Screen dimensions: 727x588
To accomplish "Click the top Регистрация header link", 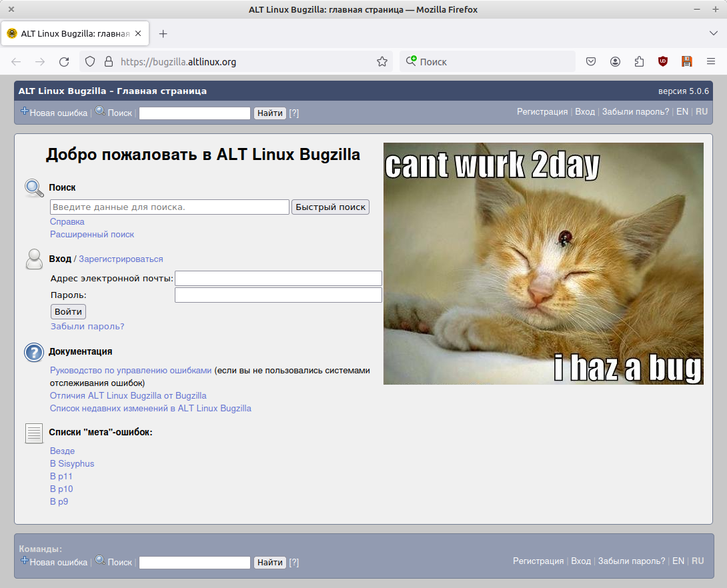I will click(x=542, y=112).
